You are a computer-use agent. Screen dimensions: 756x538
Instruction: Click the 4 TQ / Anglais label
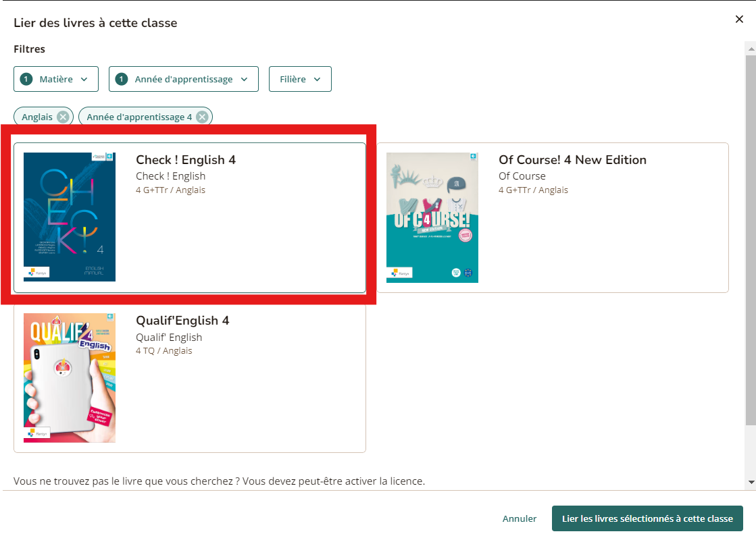point(164,350)
